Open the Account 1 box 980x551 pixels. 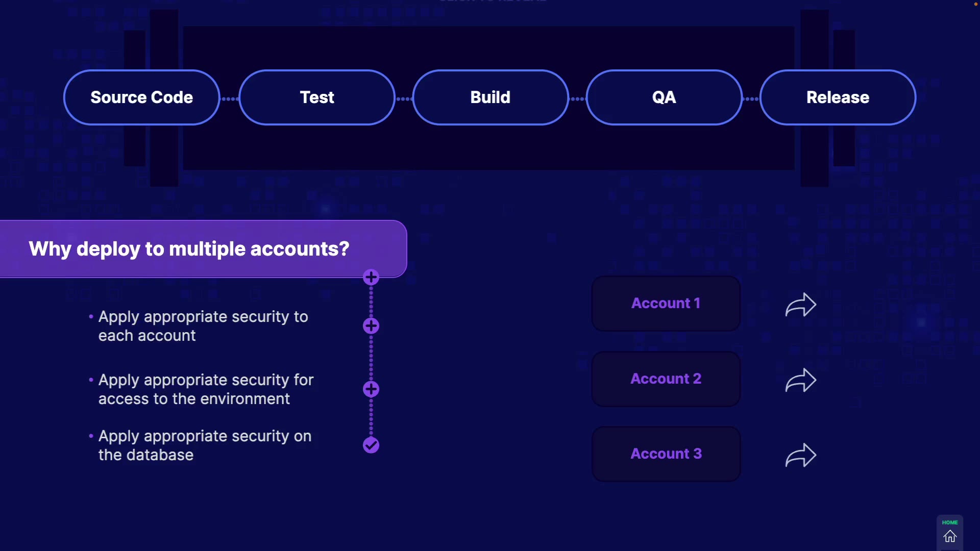click(x=666, y=304)
